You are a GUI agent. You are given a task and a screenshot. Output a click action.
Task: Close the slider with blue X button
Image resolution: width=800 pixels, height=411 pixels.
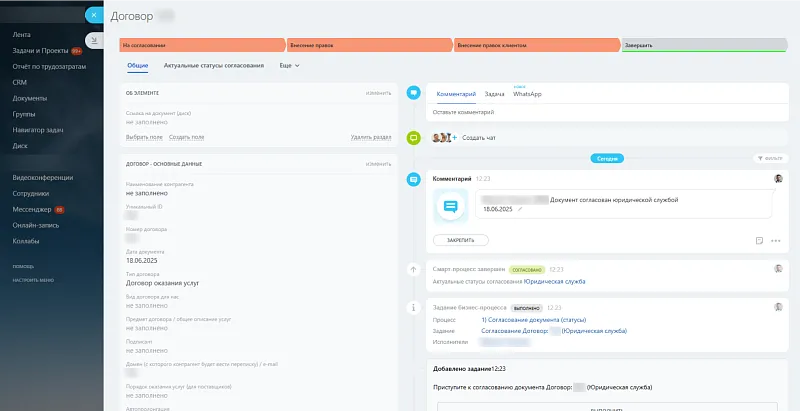94,15
